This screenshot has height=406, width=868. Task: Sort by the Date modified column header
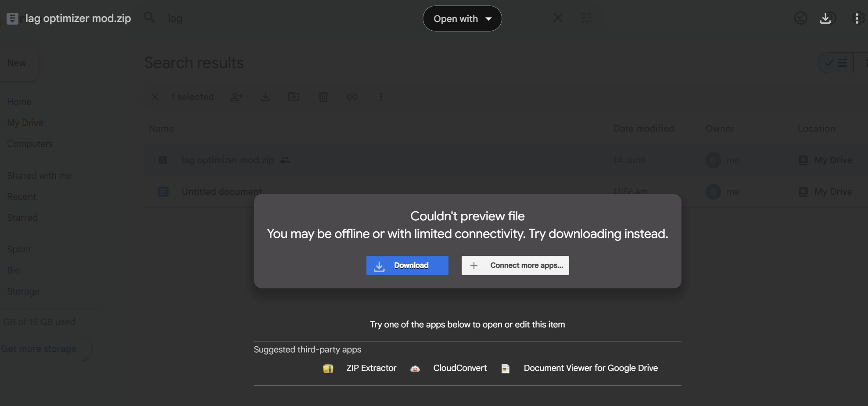[644, 129]
